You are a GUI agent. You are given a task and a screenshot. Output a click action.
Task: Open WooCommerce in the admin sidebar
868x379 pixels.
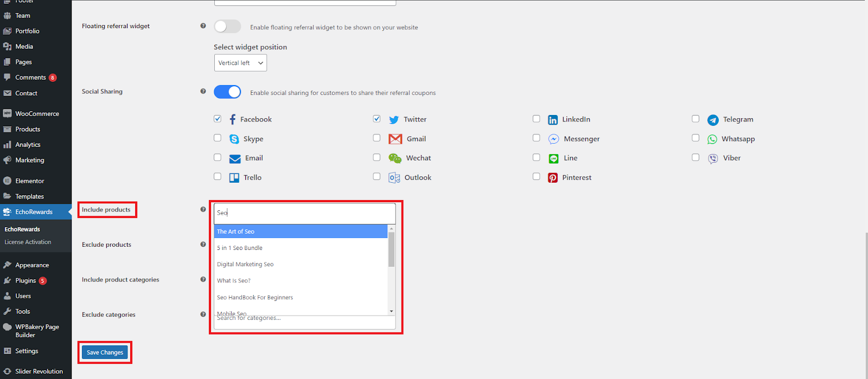(37, 114)
